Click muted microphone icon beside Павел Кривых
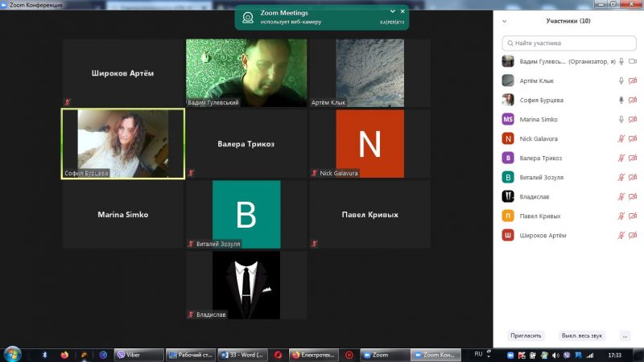 click(x=621, y=216)
